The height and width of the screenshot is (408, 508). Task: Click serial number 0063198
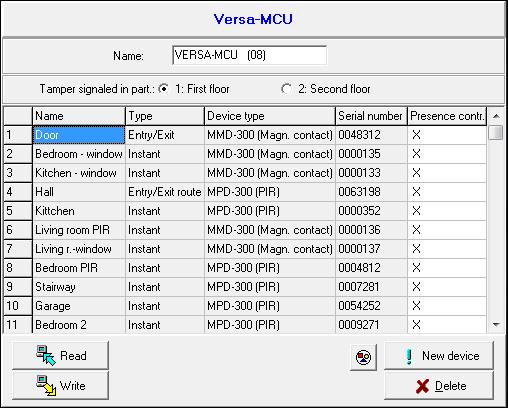tap(371, 192)
